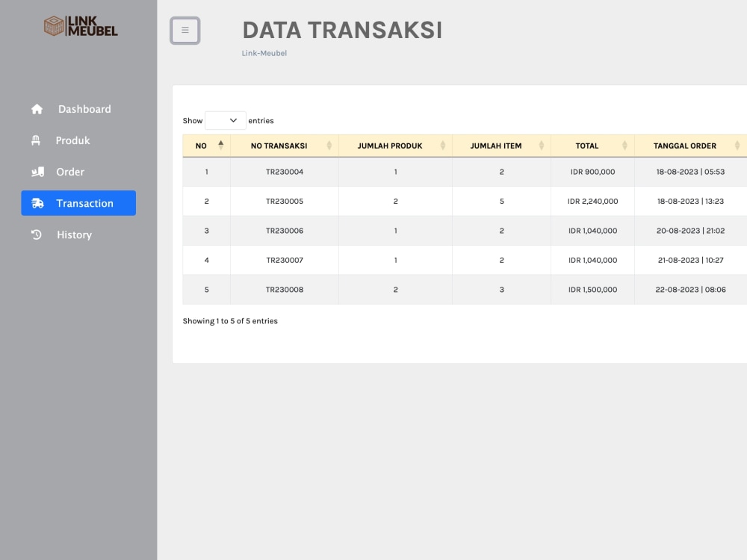The width and height of the screenshot is (747, 560).
Task: Select transaction number TR230004
Action: (x=285, y=172)
